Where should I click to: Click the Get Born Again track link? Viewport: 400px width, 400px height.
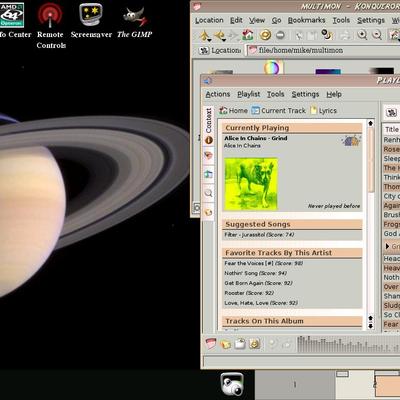tap(258, 283)
